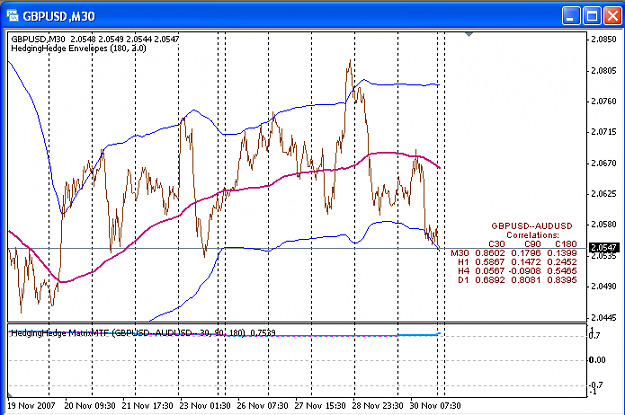The height and width of the screenshot is (415, 625).
Task: Click the 0.00 level in indicator subwindow scale
Action: [597, 360]
